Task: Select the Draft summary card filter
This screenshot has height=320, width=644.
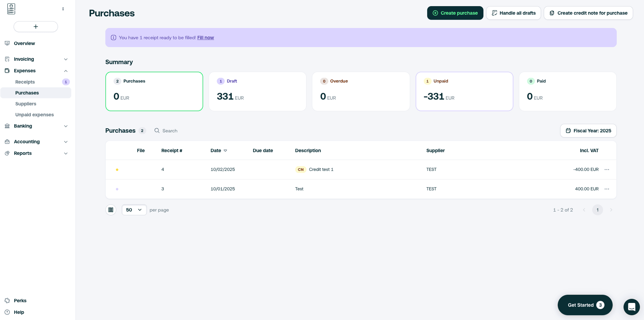Action: (x=257, y=91)
